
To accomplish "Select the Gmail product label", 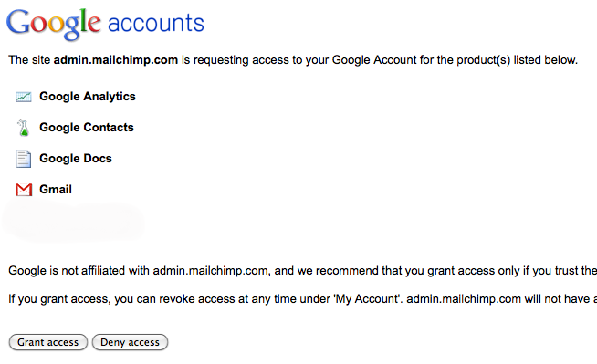I will [56, 190].
